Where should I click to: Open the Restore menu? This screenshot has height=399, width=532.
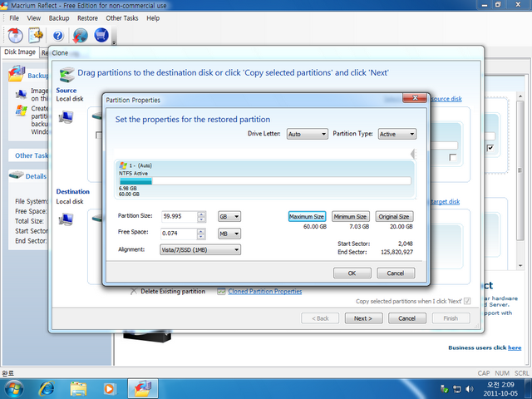click(x=87, y=18)
